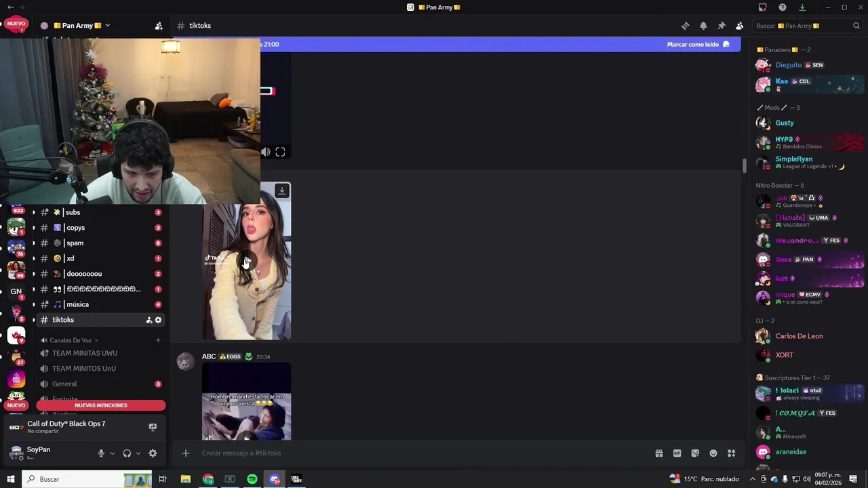Collapse the Canales De Voz category

(x=70, y=340)
